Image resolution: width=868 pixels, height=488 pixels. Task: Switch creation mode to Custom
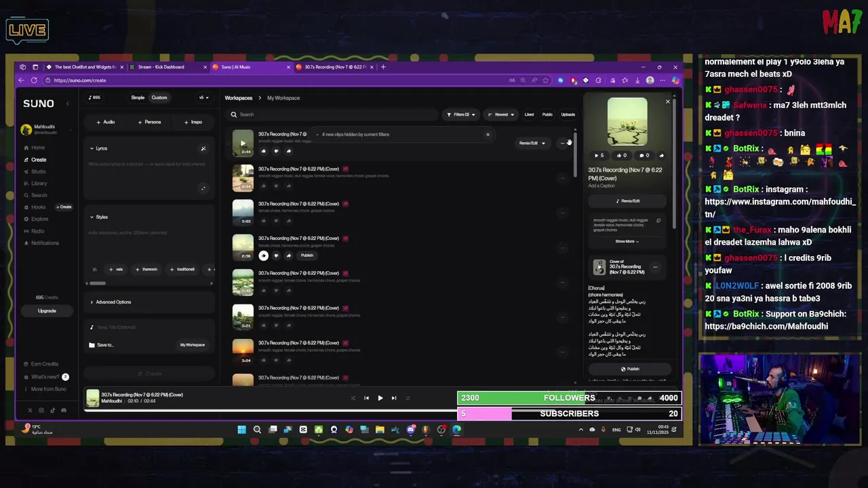159,98
